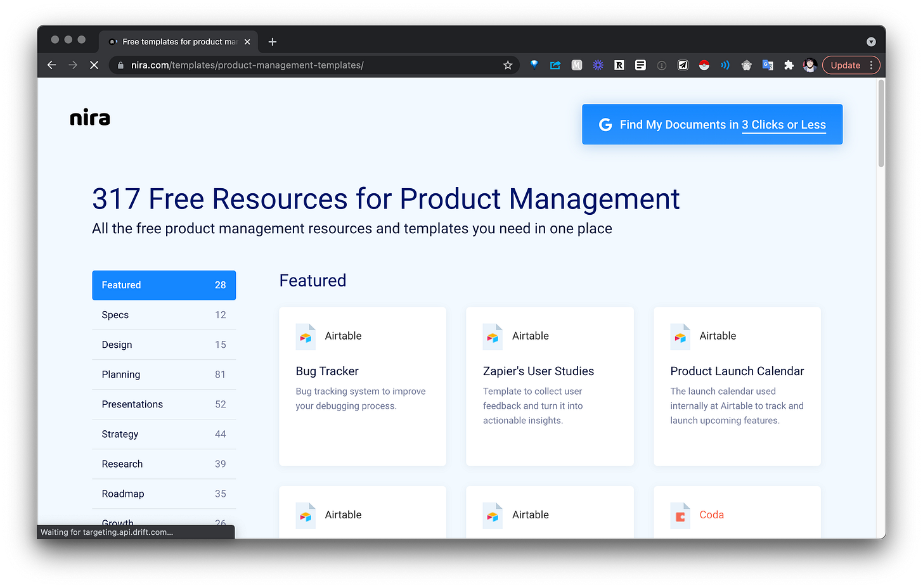Open the blue sound waves extension
Viewport: 923px width, 588px height.
(x=725, y=65)
